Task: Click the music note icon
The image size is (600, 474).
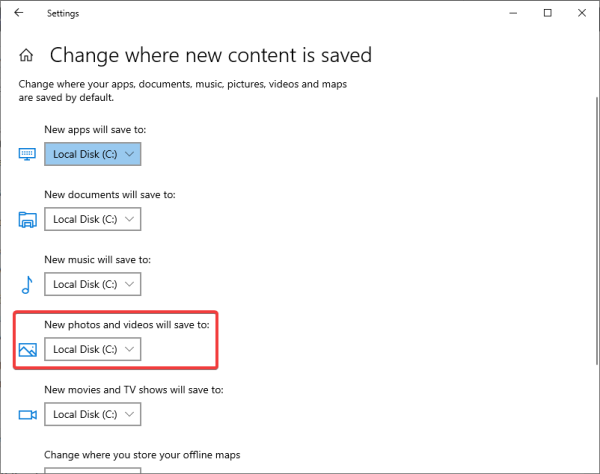Action: [27, 285]
